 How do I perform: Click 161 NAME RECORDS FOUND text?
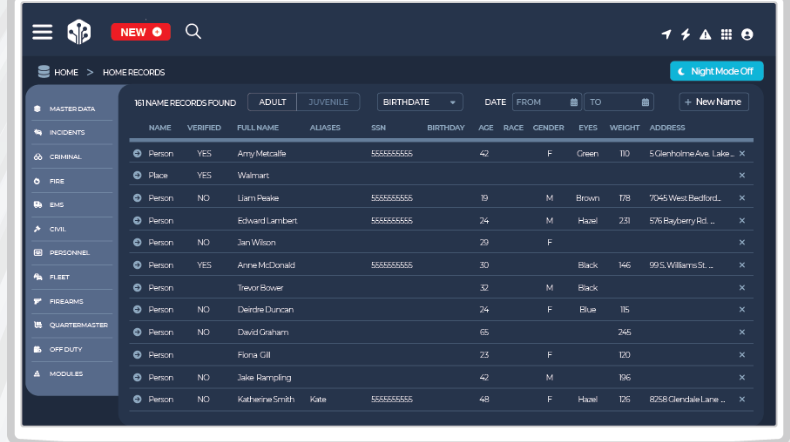[x=185, y=103]
